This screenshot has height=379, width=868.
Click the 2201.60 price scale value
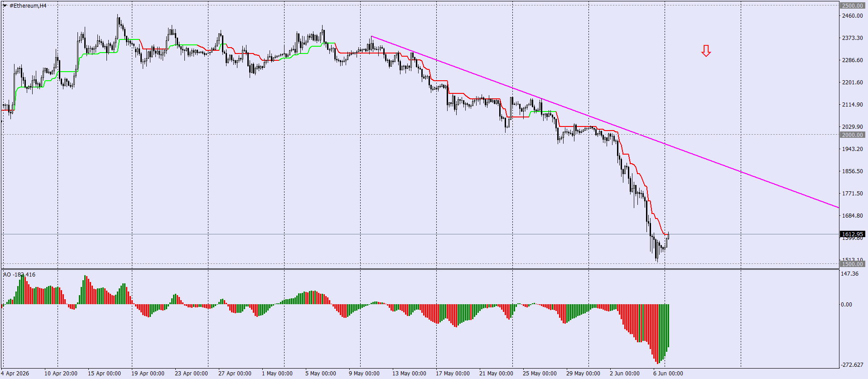pyautogui.click(x=853, y=83)
